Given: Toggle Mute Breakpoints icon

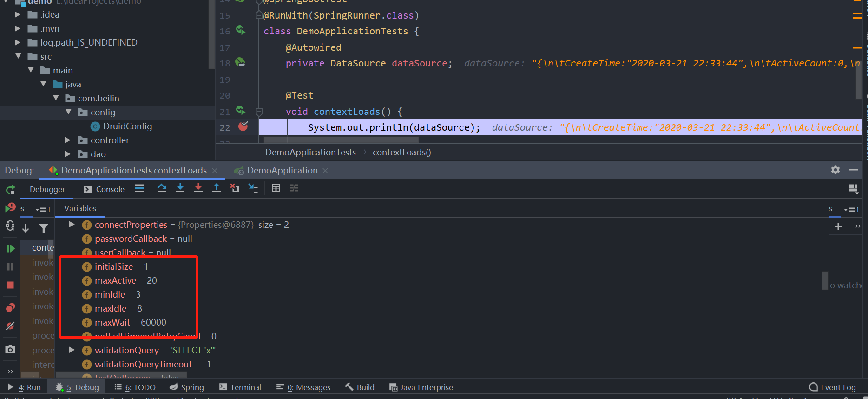Looking at the screenshot, I should [10, 326].
